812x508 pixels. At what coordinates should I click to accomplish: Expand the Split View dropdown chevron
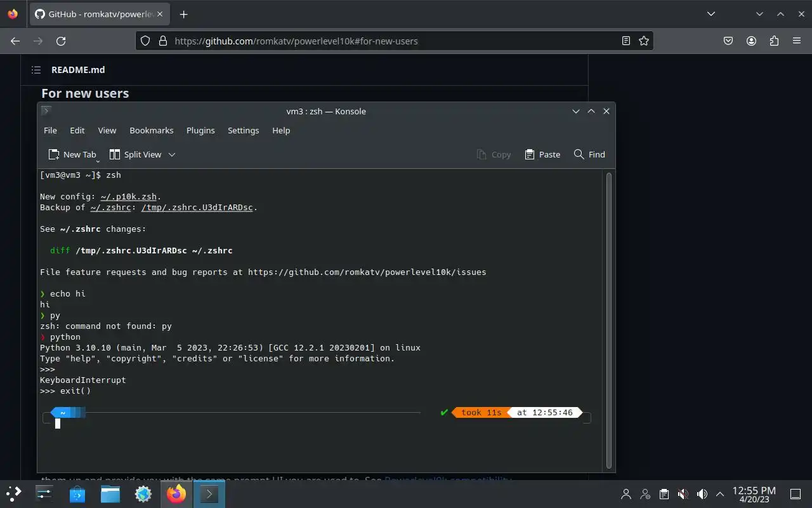click(172, 154)
